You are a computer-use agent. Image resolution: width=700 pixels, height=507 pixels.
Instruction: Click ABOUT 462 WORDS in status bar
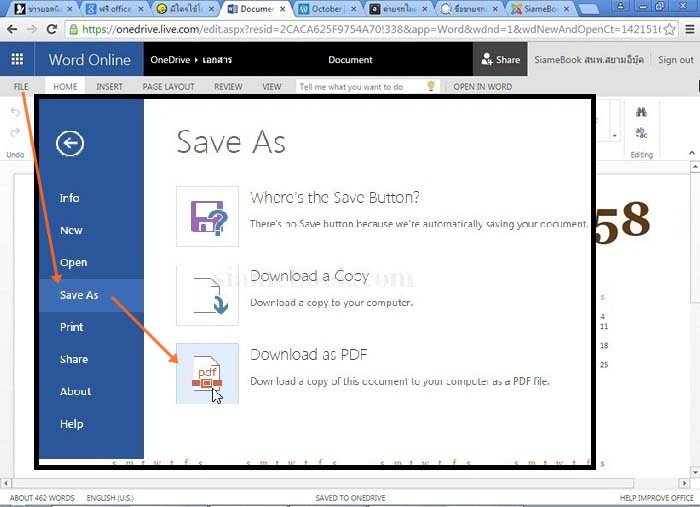[x=42, y=498]
